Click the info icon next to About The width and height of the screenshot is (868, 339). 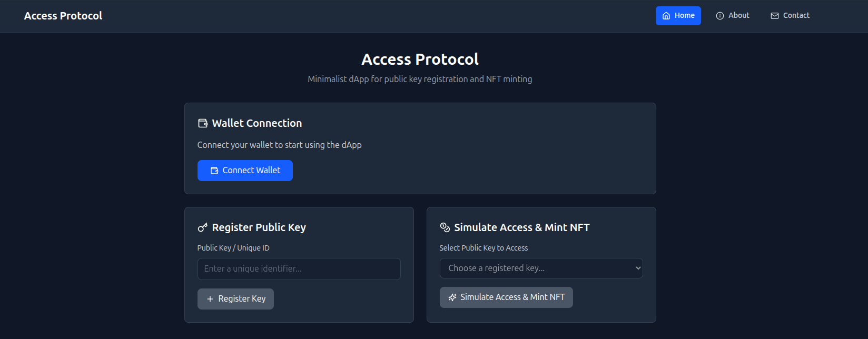[719, 15]
